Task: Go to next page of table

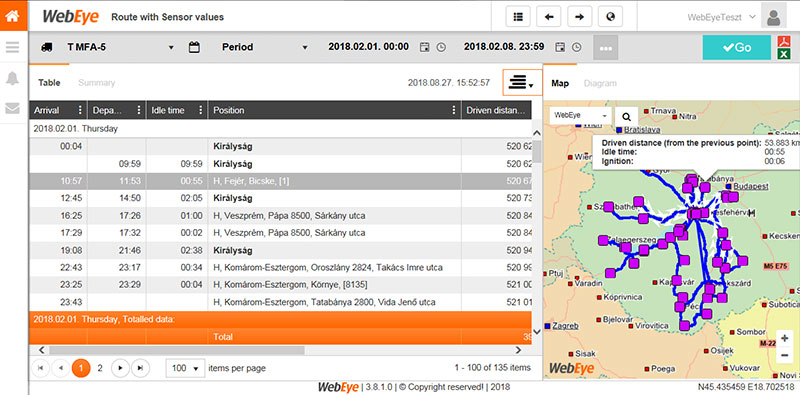Action: [120, 368]
